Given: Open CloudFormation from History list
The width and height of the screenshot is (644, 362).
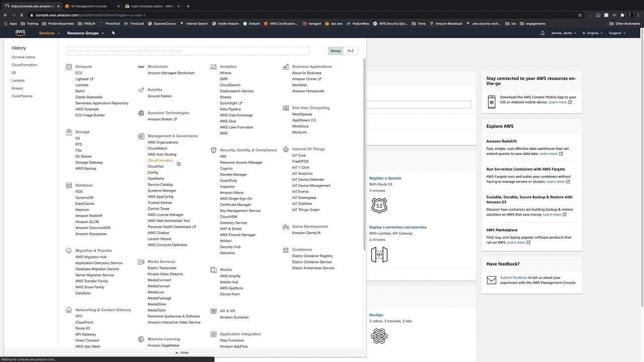Looking at the screenshot, I should (x=24, y=65).
